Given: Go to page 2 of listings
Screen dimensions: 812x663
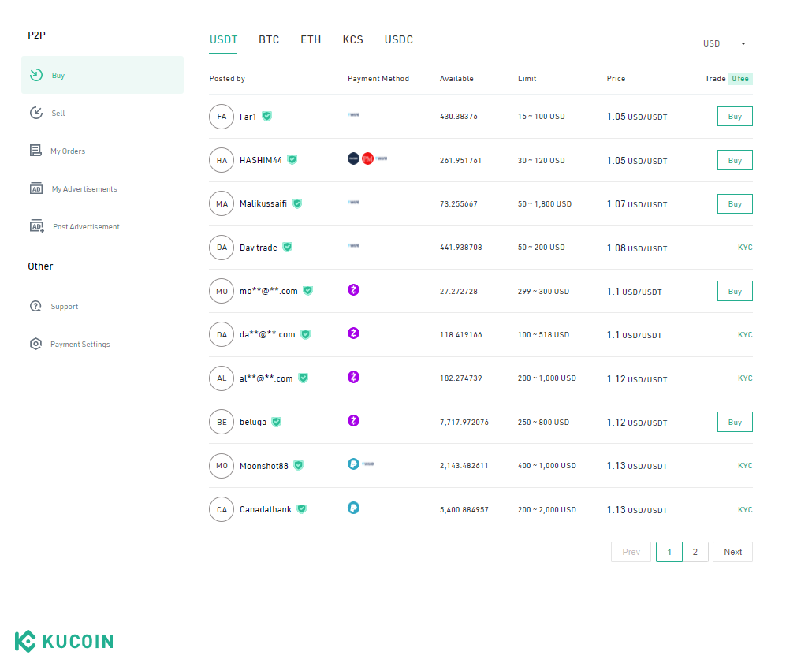Looking at the screenshot, I should pos(695,552).
